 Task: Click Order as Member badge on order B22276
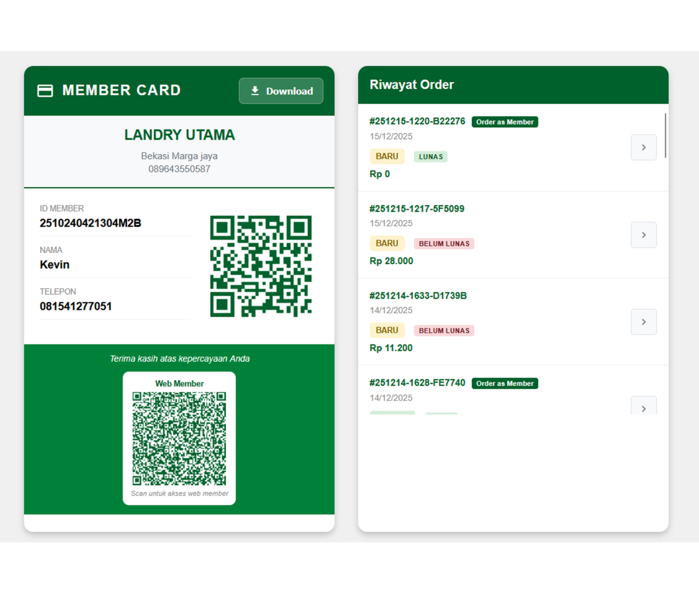point(505,122)
